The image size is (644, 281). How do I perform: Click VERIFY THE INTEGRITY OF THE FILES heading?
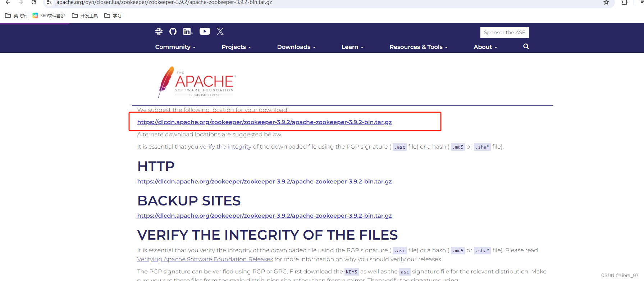pos(268,235)
